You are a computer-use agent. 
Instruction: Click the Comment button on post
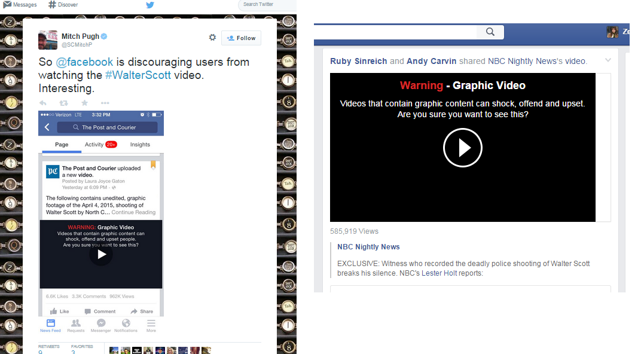coord(100,312)
